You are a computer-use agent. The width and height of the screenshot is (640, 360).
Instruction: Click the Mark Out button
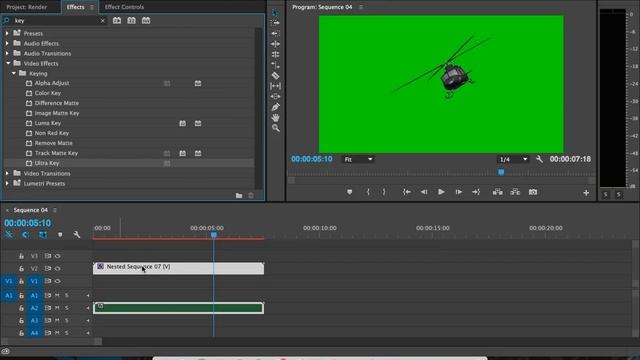(x=384, y=192)
